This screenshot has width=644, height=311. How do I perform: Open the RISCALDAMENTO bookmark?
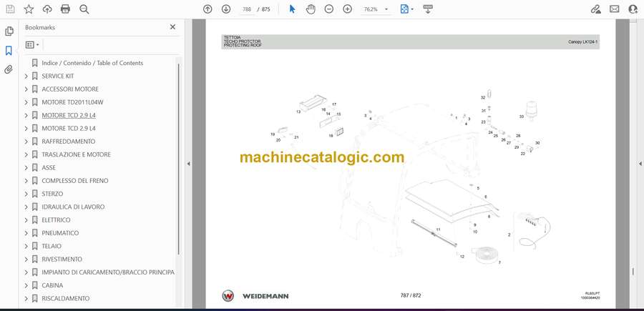[66, 299]
